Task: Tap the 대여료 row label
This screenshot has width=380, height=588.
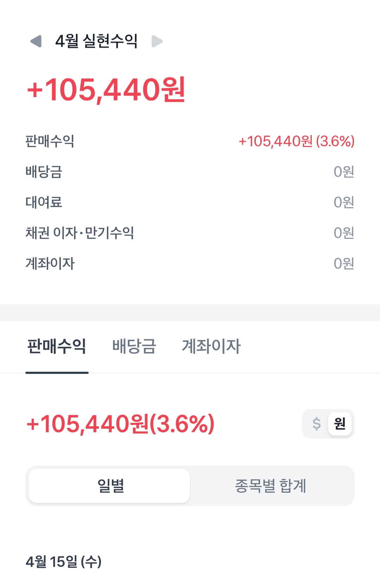Action: 44,203
